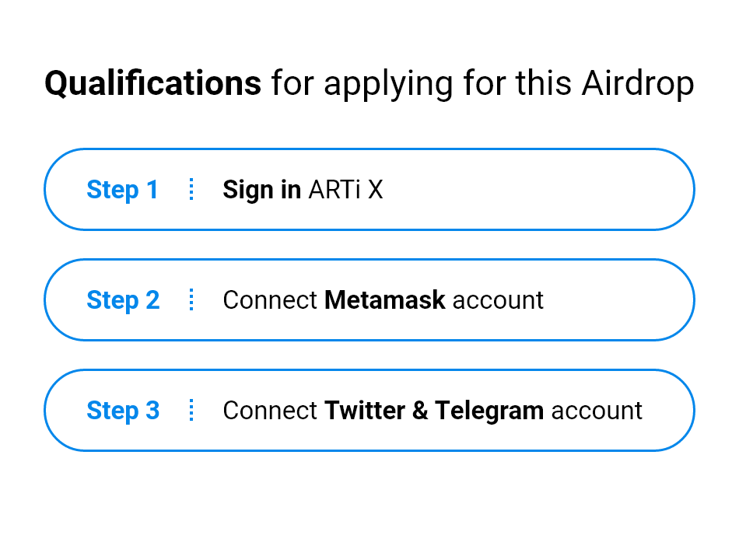Screen dimensions: 739x560
Task: Click dotted separator icon in Step 3
Action: coord(191,410)
